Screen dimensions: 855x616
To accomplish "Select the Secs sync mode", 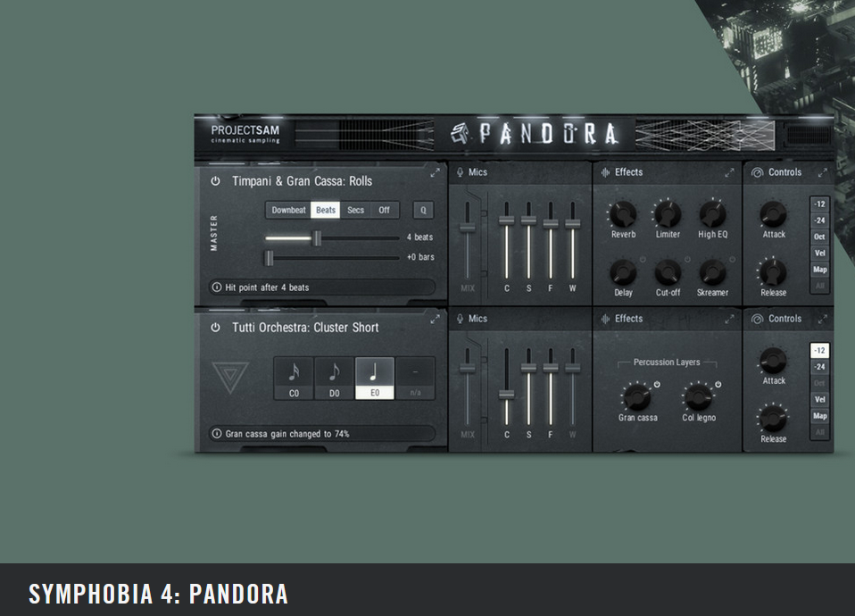I will point(355,210).
